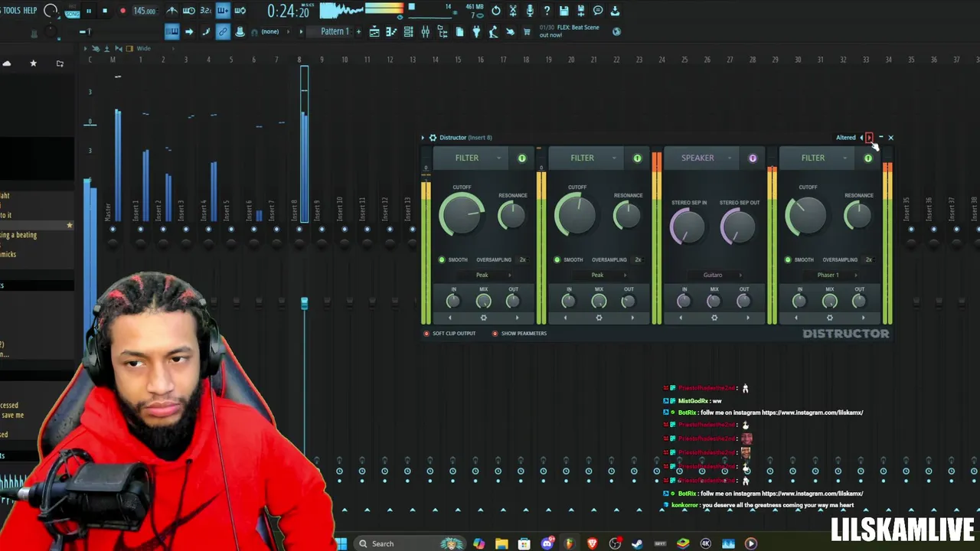Click the red Record button
The height and width of the screenshot is (551, 980).
click(x=122, y=11)
